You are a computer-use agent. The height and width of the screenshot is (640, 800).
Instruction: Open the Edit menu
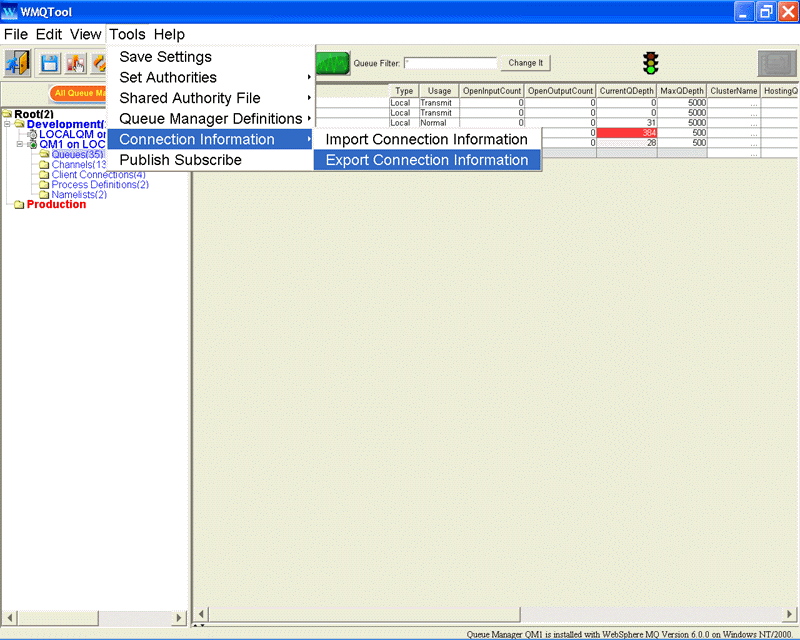49,34
